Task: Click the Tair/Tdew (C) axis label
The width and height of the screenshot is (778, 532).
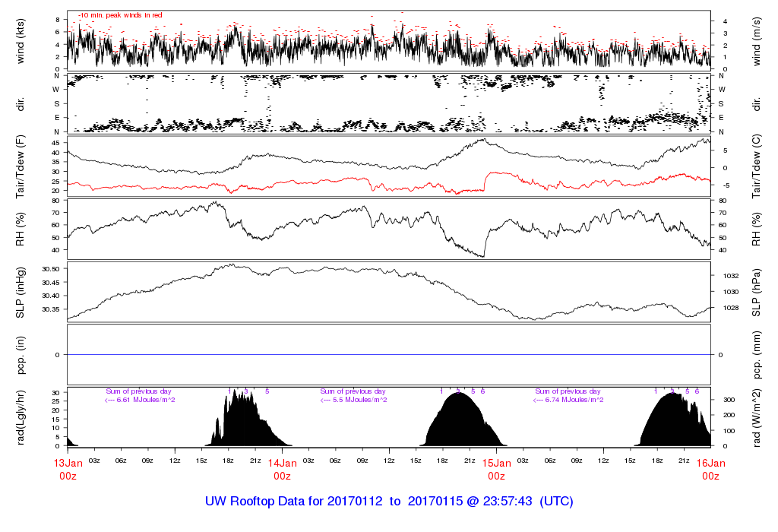Action: click(757, 165)
